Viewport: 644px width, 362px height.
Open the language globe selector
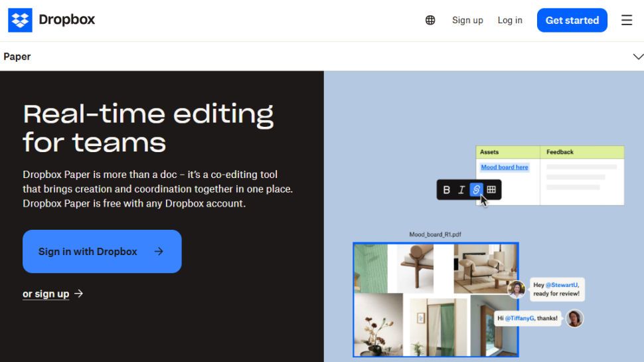tap(430, 21)
